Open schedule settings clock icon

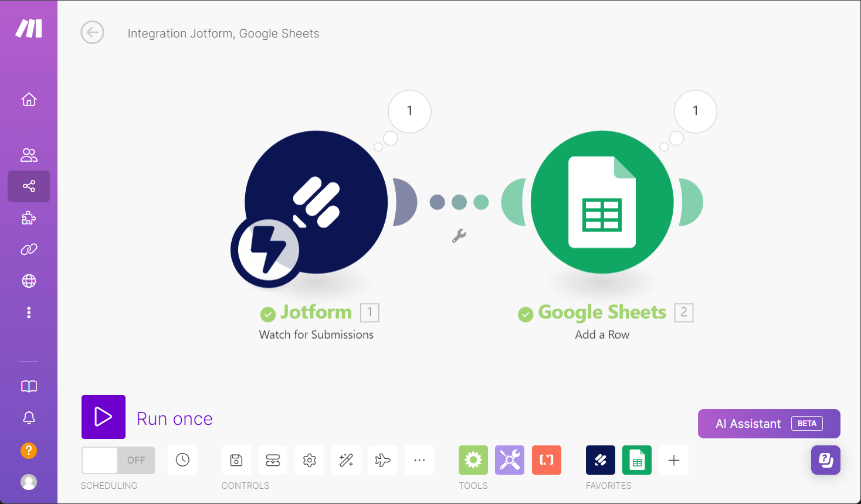tap(182, 460)
